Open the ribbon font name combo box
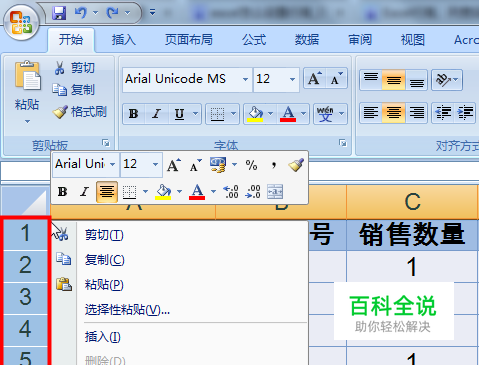This screenshot has width=479, height=365. click(x=187, y=79)
